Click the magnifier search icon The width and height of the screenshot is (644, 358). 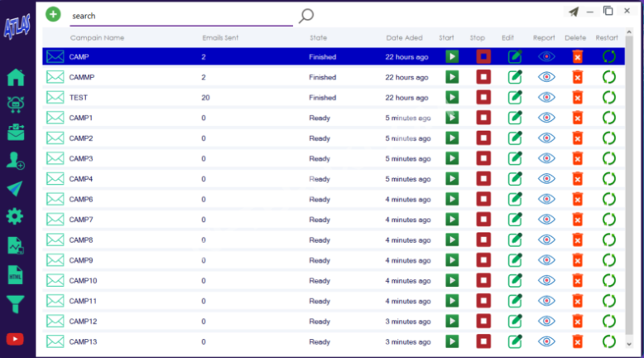coord(306,15)
